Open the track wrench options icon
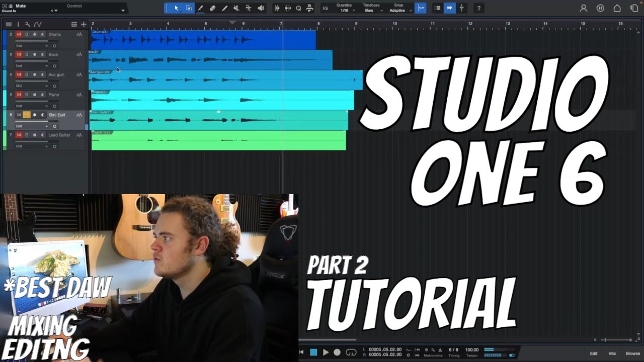The height and width of the screenshot is (362, 644). click(x=27, y=24)
